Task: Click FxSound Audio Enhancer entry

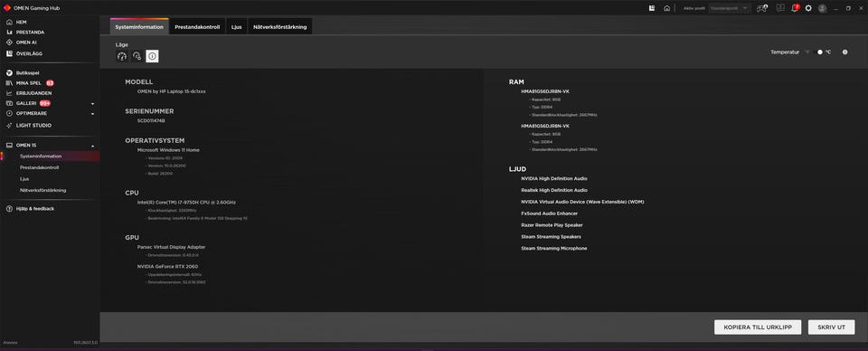Action: 549,213
